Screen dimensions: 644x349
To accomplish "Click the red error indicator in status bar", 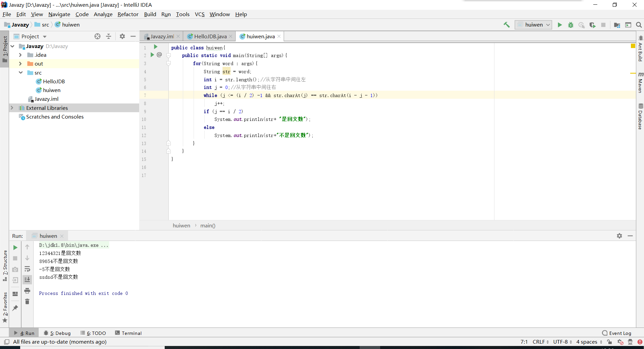I will point(640,342).
